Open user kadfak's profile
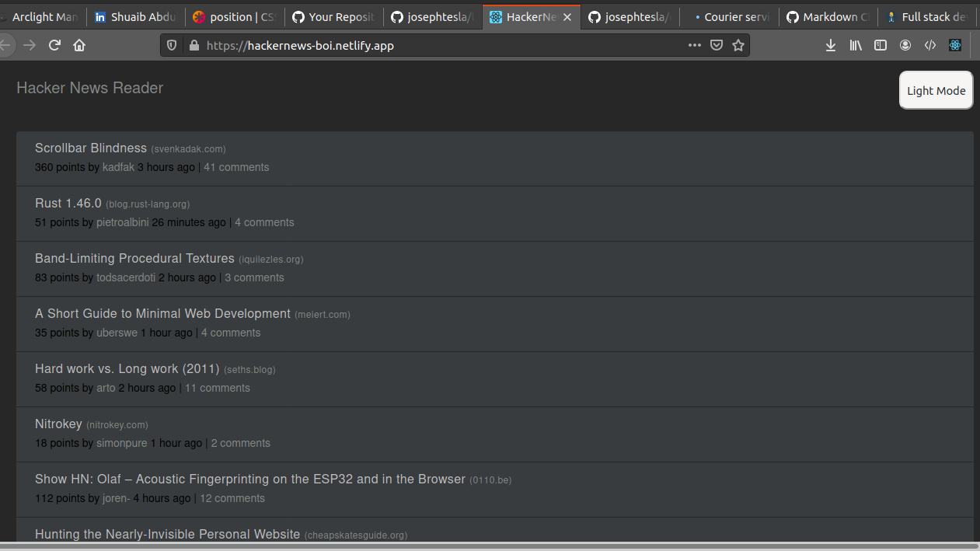Screen dimensions: 980x551 (x=118, y=167)
